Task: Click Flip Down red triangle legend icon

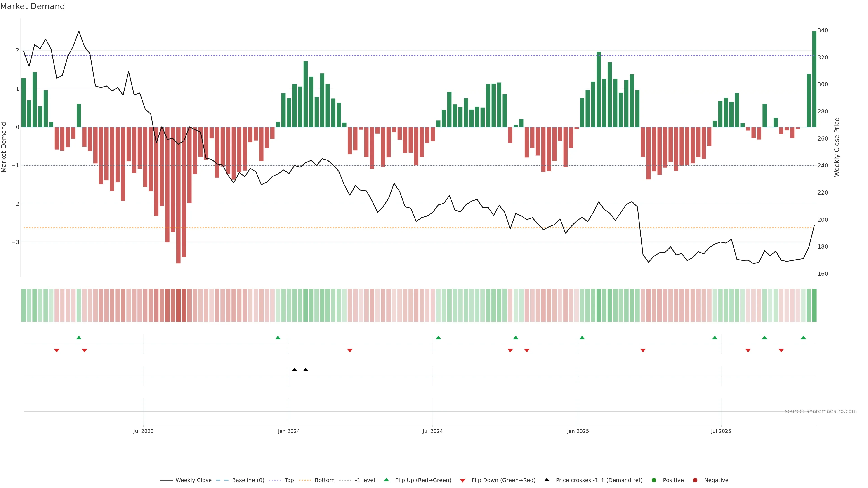Action: 463,481
